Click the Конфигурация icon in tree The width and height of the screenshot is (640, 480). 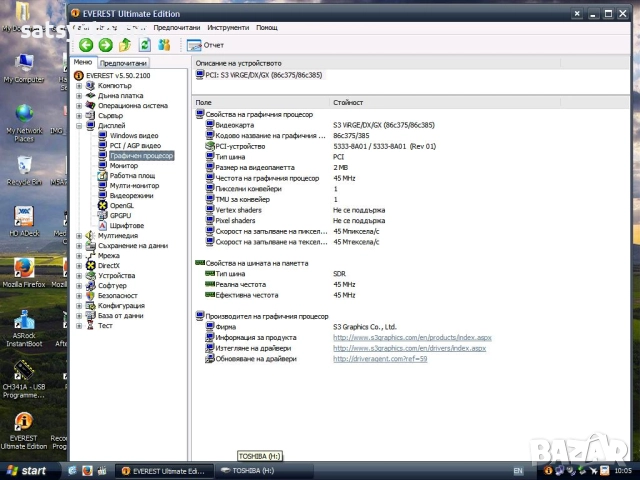[91, 306]
